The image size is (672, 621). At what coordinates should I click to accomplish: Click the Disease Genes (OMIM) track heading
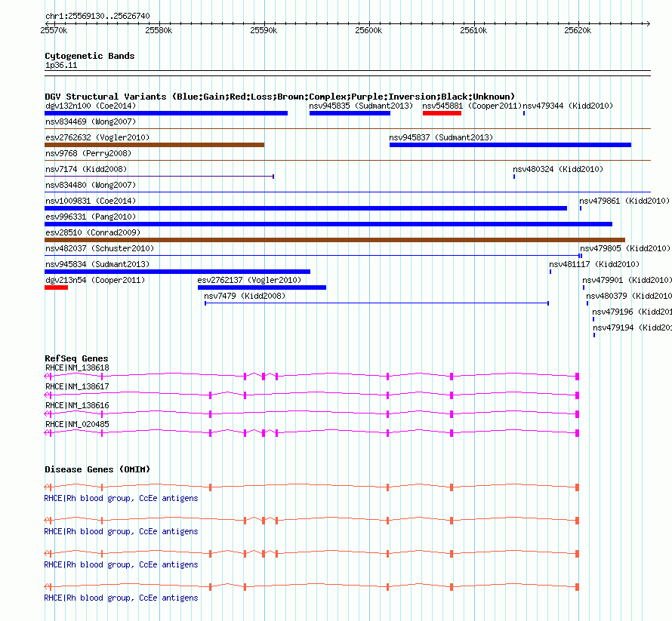pyautogui.click(x=97, y=469)
